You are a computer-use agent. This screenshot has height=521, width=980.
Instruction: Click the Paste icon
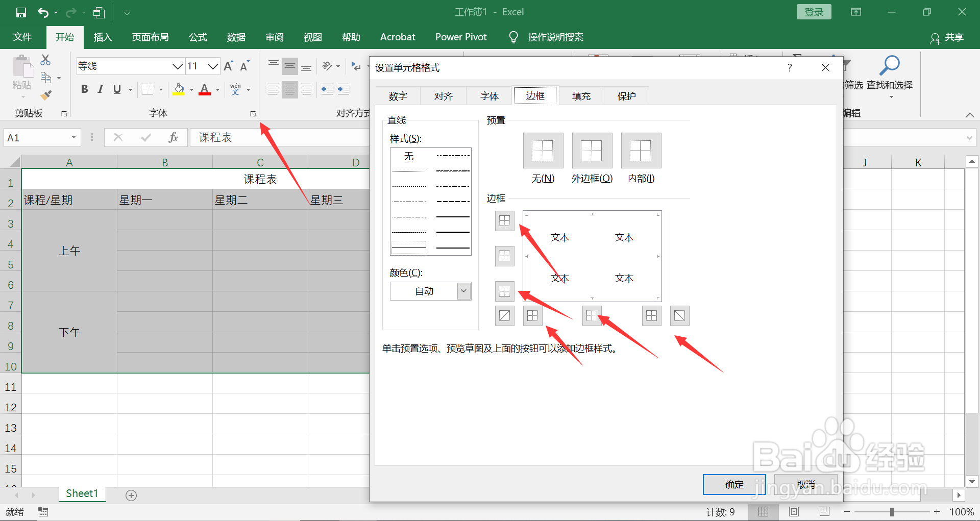[22, 67]
